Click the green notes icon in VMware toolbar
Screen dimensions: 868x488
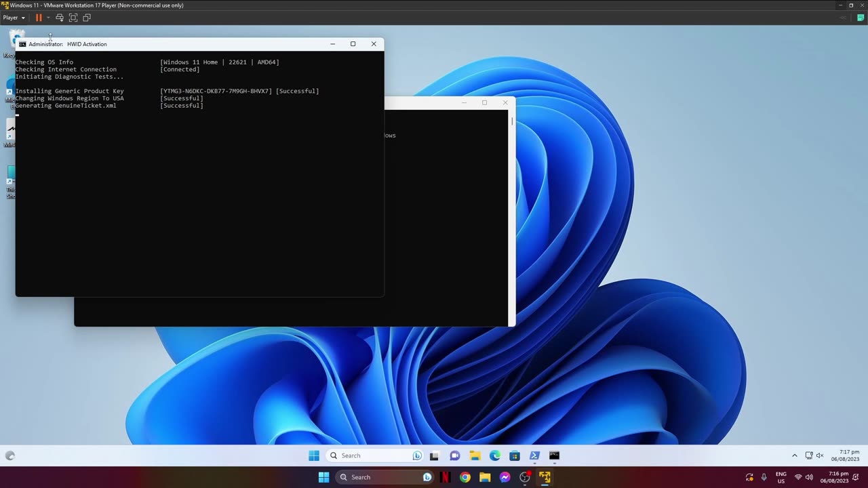click(x=861, y=18)
